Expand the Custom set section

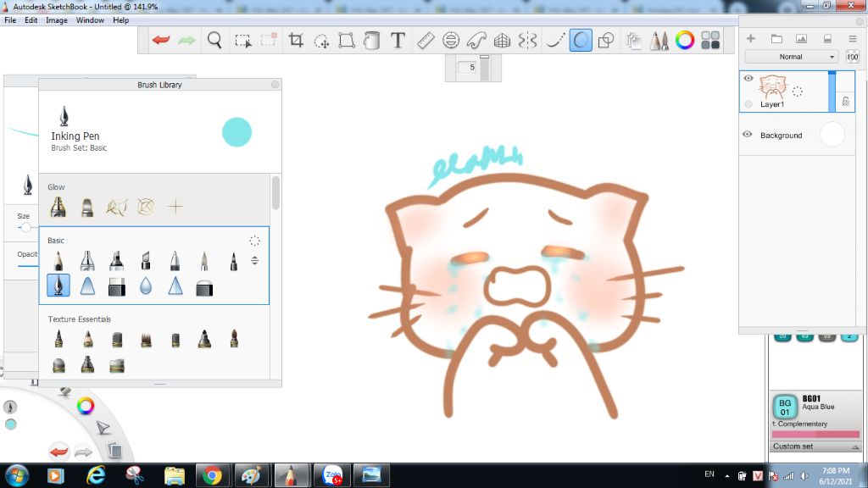coord(815,446)
